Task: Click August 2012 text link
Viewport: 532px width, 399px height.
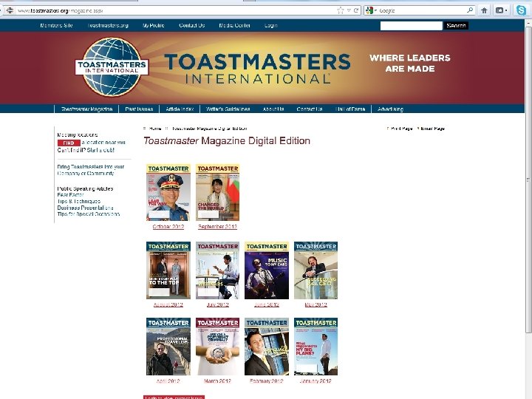Action: (x=168, y=304)
